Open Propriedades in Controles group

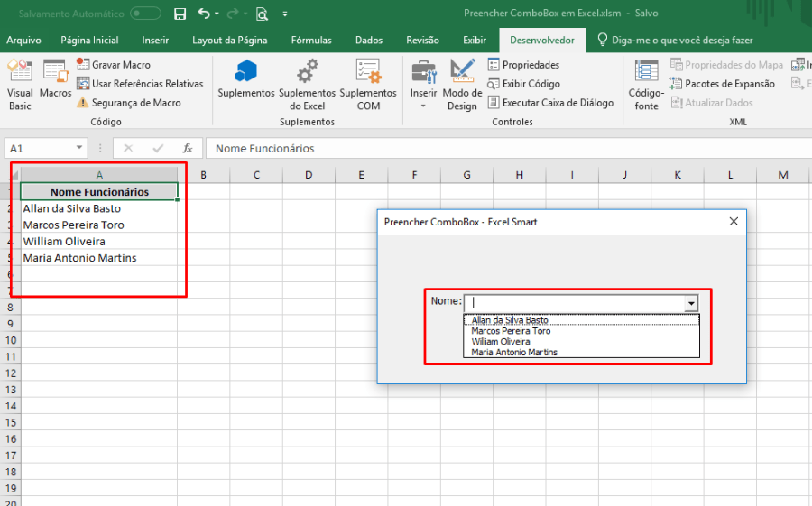(523, 65)
